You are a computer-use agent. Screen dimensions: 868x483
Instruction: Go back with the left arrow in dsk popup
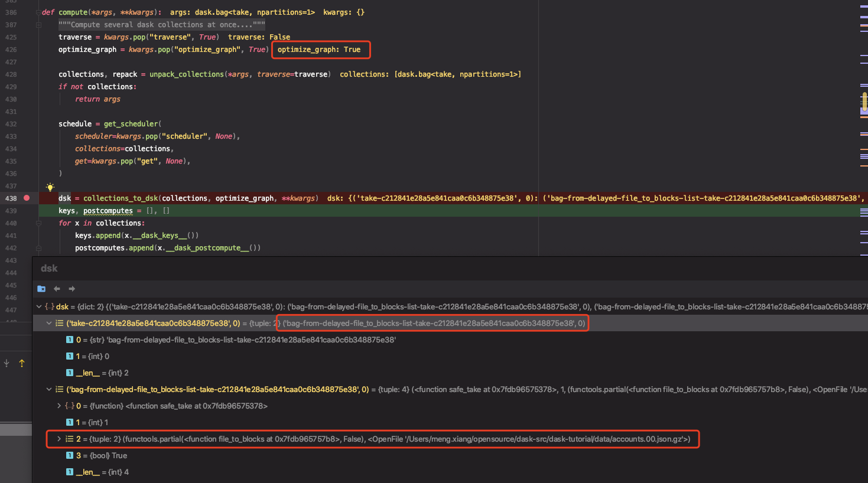pyautogui.click(x=57, y=289)
